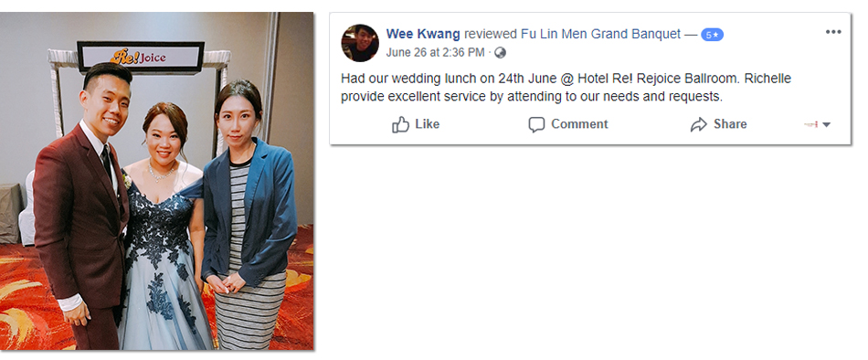Click the speech bubble Comment icon
This screenshot has height=360, width=868.
pos(536,124)
